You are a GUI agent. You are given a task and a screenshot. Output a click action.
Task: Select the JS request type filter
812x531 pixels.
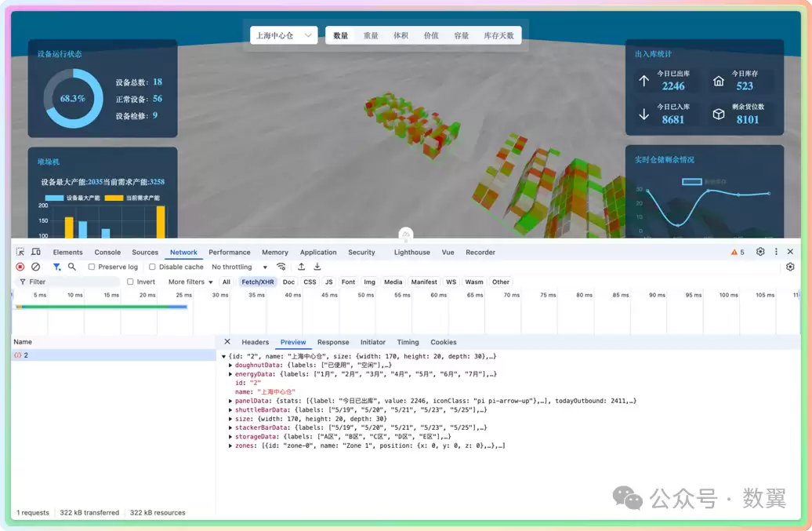coord(329,282)
